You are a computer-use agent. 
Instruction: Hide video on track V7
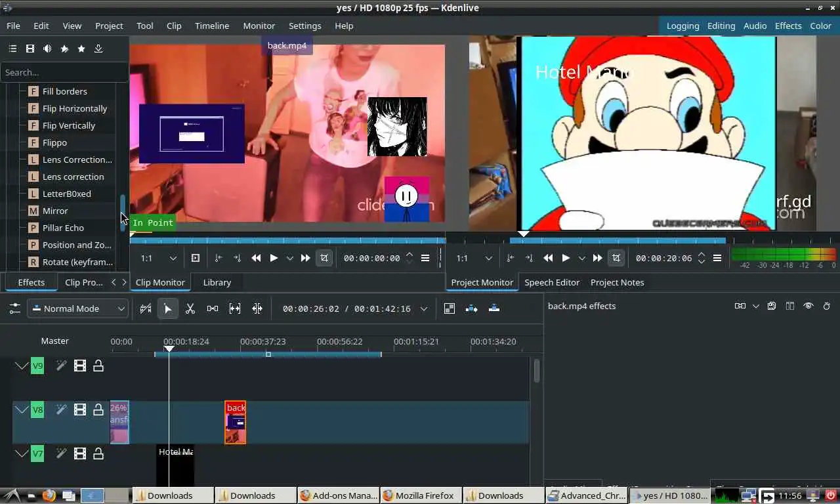coord(80,453)
